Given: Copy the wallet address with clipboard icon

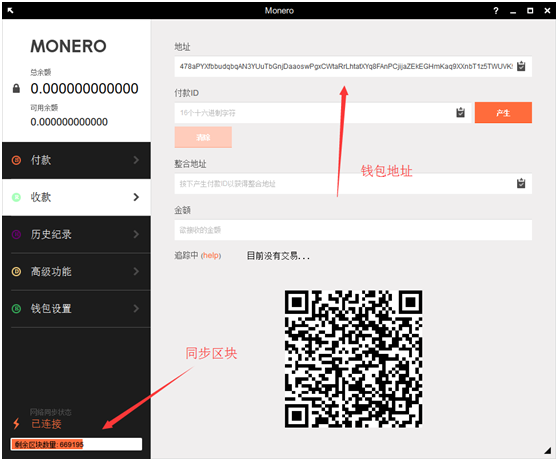Looking at the screenshot, I should click(x=521, y=66).
